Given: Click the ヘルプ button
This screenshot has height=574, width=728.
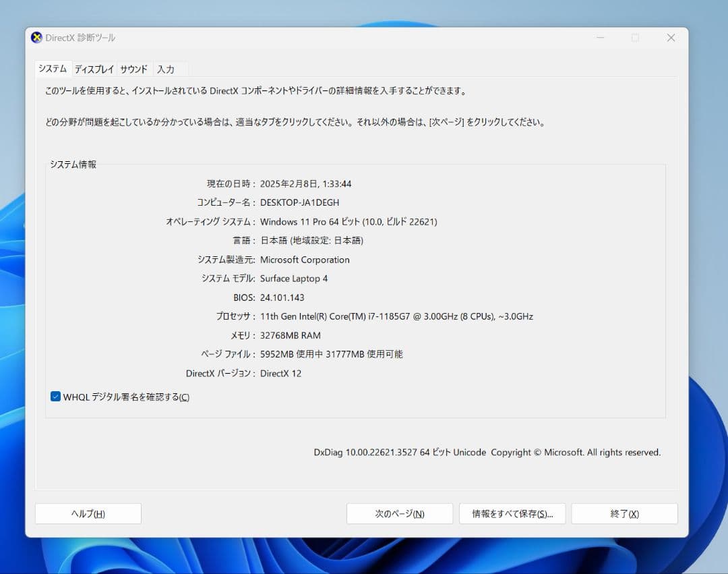Looking at the screenshot, I should (88, 513).
